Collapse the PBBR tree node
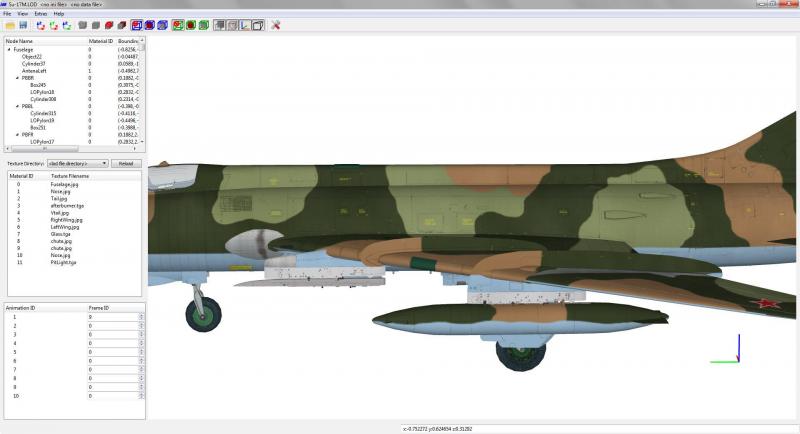The image size is (800, 434). tap(17, 78)
